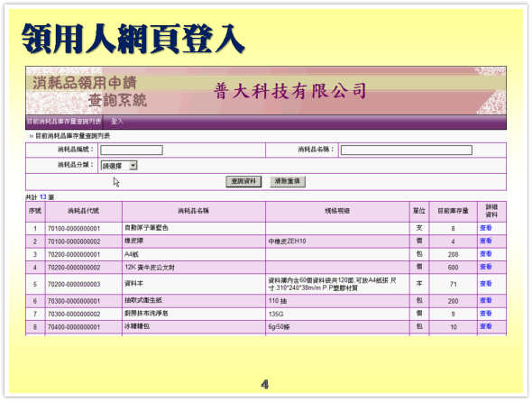This screenshot has height=401, width=532.
Task: Click the 普大科技有限公司 banner title
Action: [x=290, y=91]
